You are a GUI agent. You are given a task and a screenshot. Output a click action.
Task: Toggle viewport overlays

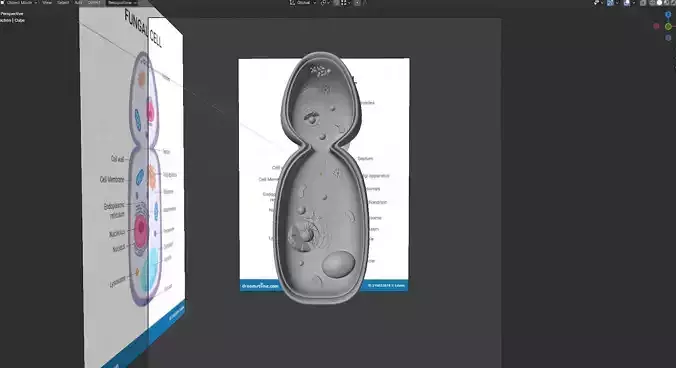click(626, 3)
